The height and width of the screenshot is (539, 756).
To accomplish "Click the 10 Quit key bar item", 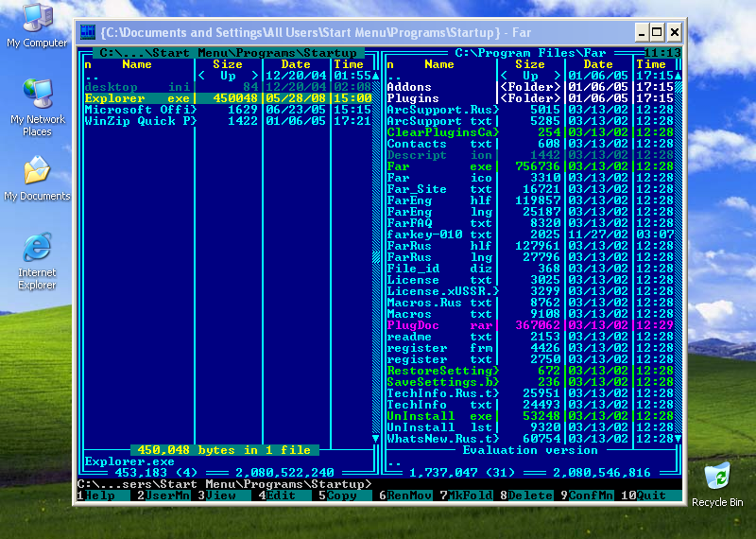I will click(x=651, y=496).
